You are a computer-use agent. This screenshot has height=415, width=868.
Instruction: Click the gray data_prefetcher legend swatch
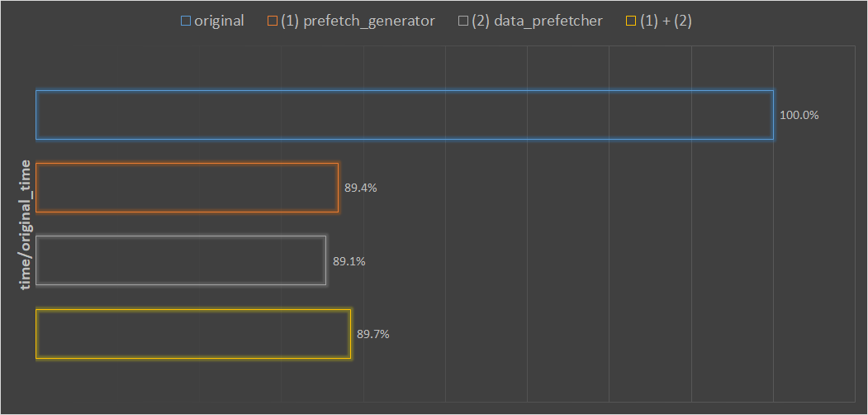463,21
